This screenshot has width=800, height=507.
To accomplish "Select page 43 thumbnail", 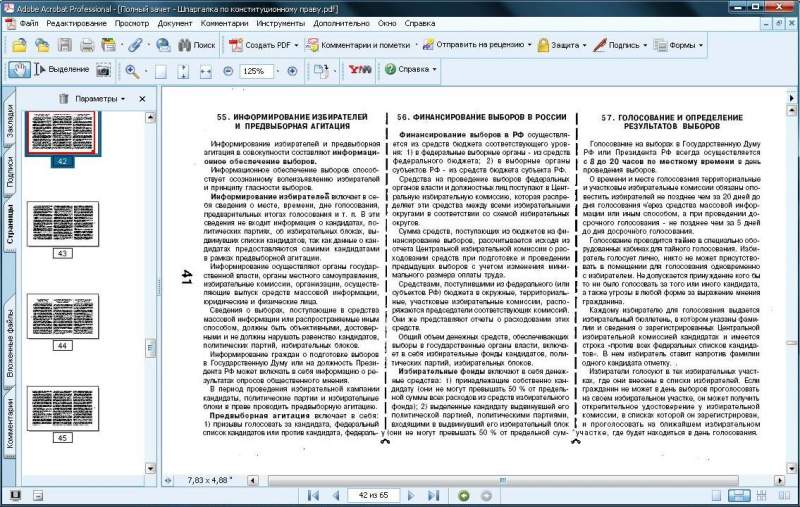I will tap(63, 224).
